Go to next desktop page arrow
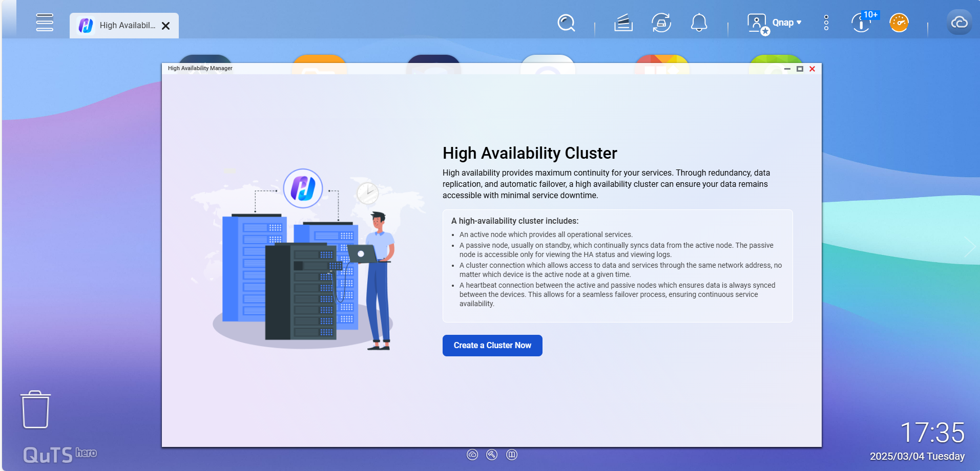Image resolution: width=980 pixels, height=471 pixels. tap(970, 247)
